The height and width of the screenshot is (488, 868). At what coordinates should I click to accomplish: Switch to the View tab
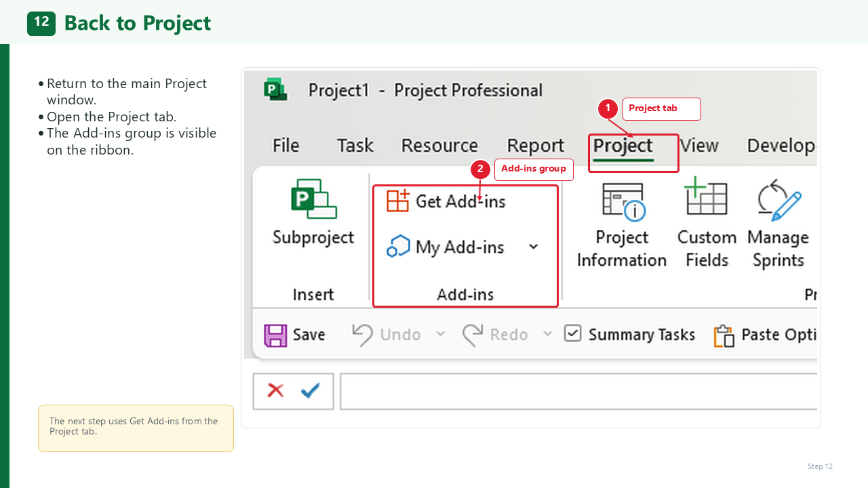(698, 146)
